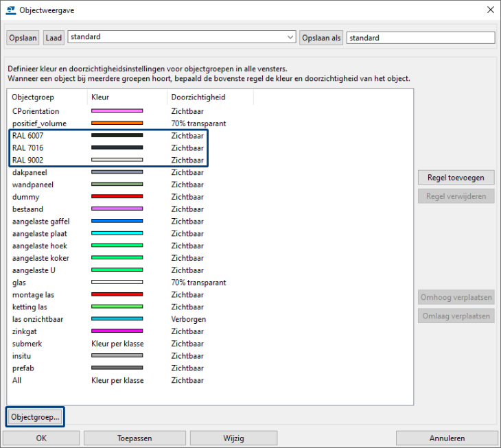This screenshot has width=501, height=448.
Task: Close the Objectweergave dialog window
Action: click(489, 10)
